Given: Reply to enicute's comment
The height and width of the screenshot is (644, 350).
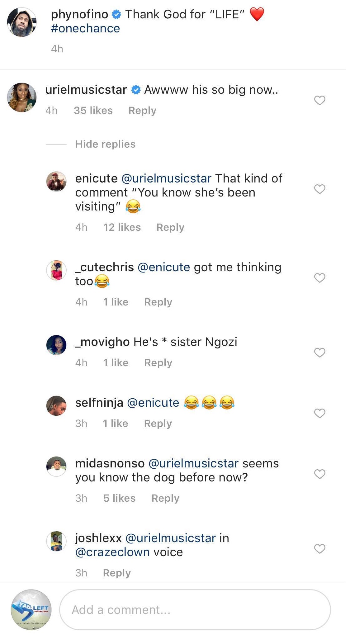Looking at the screenshot, I should pyautogui.click(x=170, y=227).
